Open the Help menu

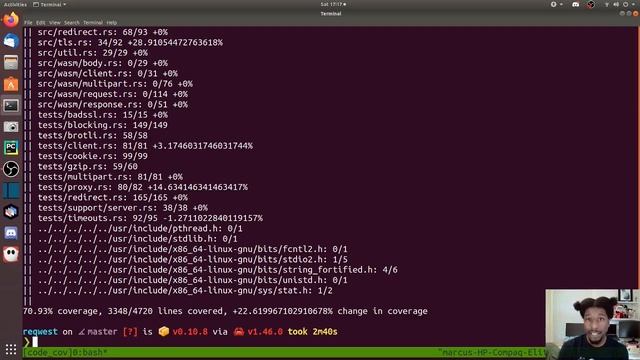coord(111,23)
